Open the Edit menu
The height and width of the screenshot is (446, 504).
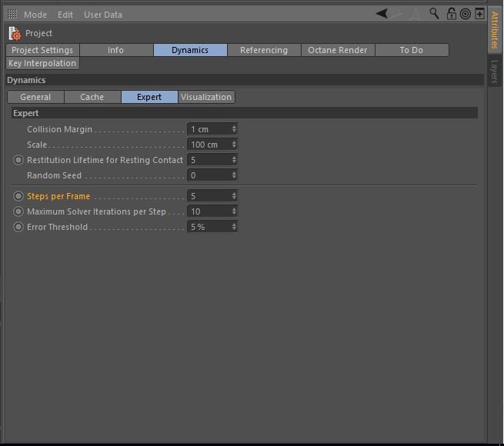point(65,15)
